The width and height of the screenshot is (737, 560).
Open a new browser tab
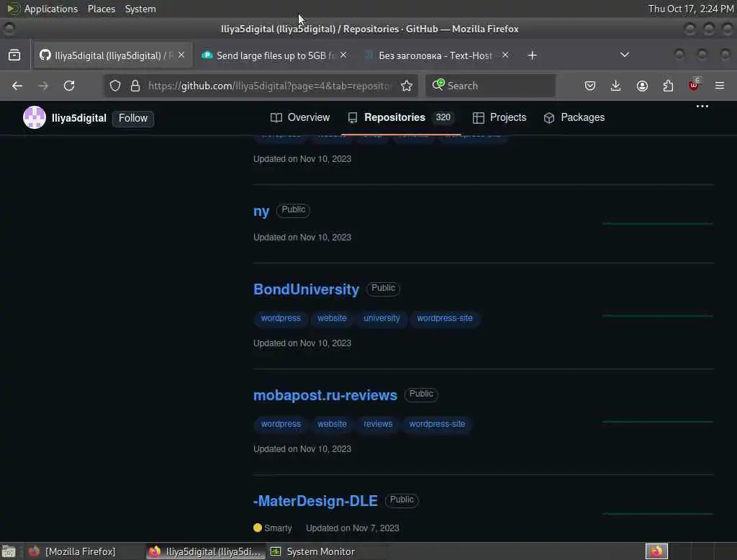[532, 55]
